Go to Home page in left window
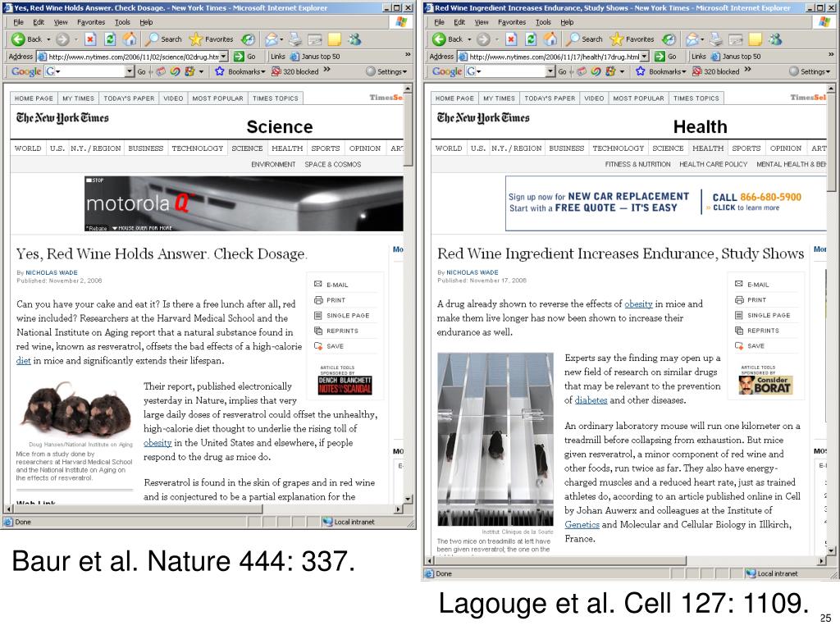Screen dimensions: 840x630 pos(129,39)
